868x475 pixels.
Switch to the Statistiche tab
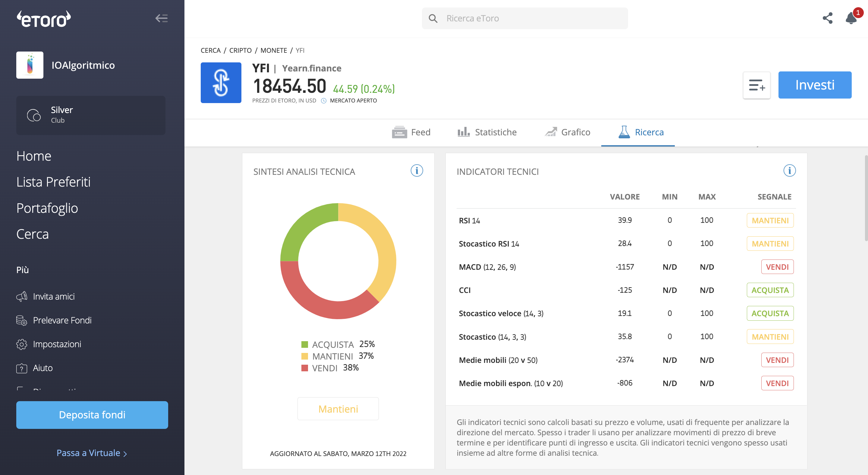[x=487, y=132]
